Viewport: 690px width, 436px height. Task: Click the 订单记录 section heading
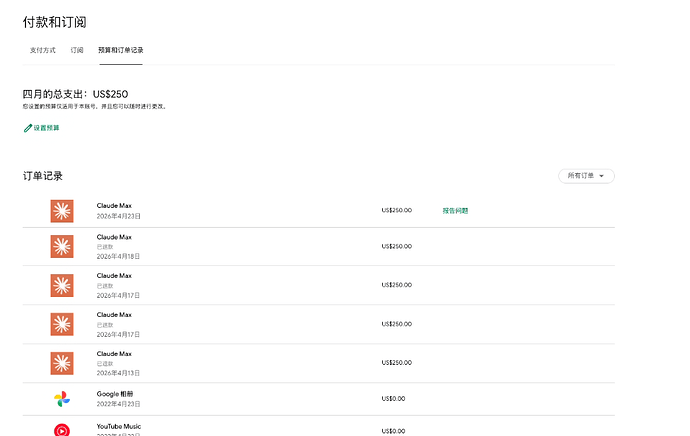[43, 176]
